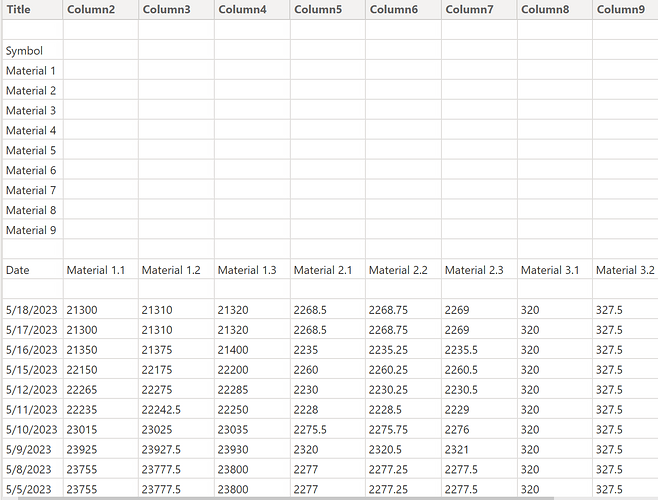Click the 5/12/2023 date cell
The width and height of the screenshot is (658, 500).
[x=33, y=390]
